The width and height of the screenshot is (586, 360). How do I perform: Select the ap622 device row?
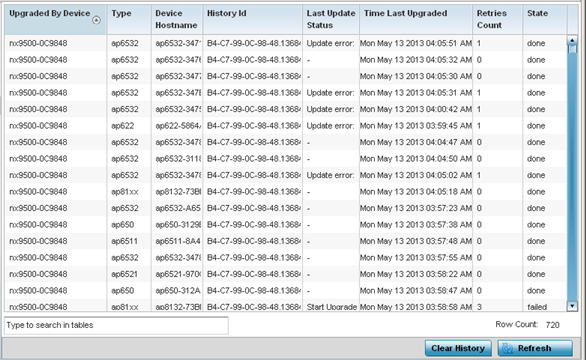(286, 126)
